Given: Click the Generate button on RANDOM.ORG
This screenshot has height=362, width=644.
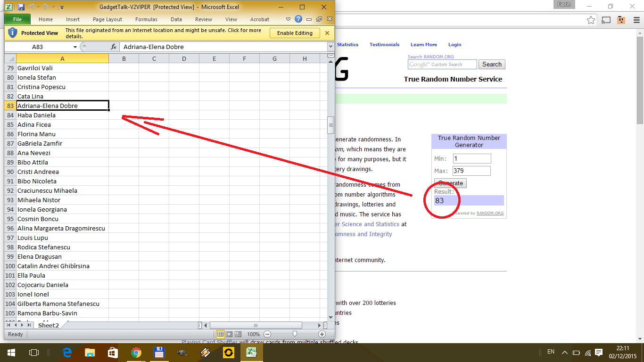Looking at the screenshot, I should pyautogui.click(x=450, y=183).
